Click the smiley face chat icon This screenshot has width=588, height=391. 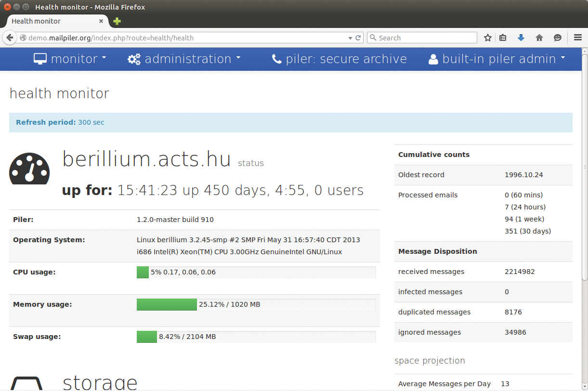point(558,38)
